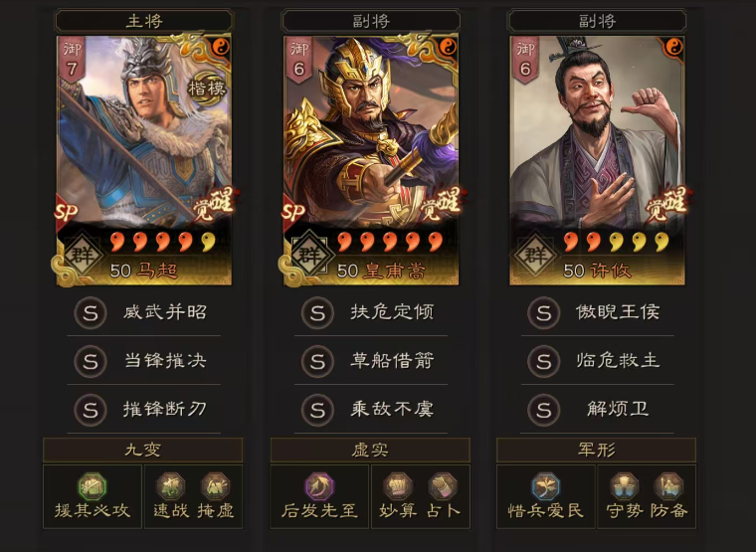The width and height of the screenshot is (756, 552).
Task: Open the 马超 general card
Action: tap(143, 160)
